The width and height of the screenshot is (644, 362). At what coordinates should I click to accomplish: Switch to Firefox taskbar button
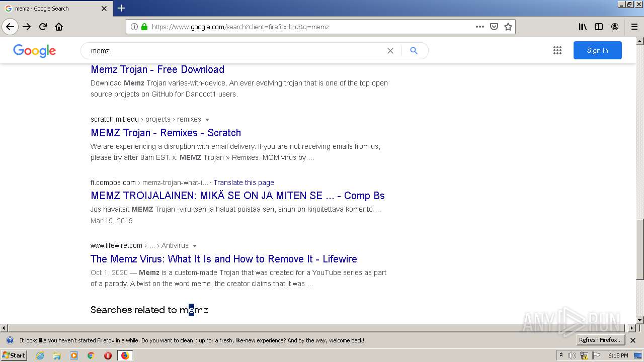[125, 355]
